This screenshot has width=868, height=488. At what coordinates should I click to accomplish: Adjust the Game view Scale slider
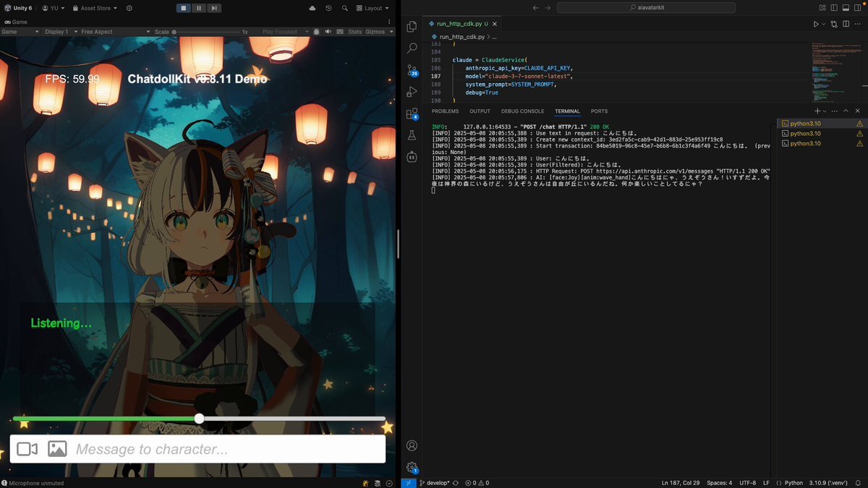point(206,32)
